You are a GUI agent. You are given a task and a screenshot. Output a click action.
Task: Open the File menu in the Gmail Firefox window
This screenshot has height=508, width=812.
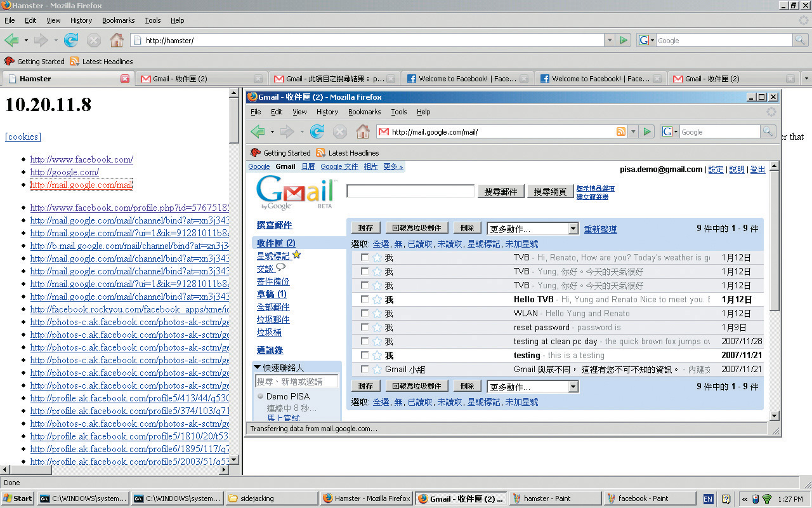[x=256, y=112]
